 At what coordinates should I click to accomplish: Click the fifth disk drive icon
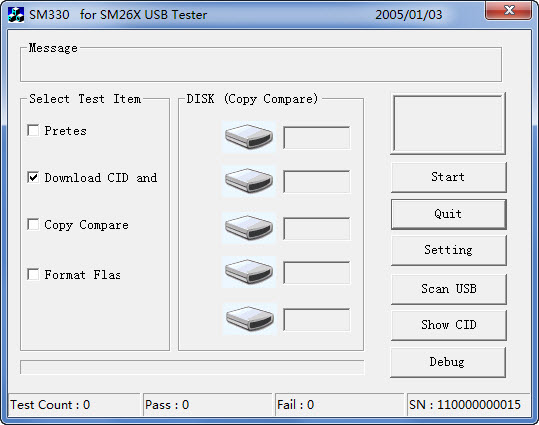(250, 319)
